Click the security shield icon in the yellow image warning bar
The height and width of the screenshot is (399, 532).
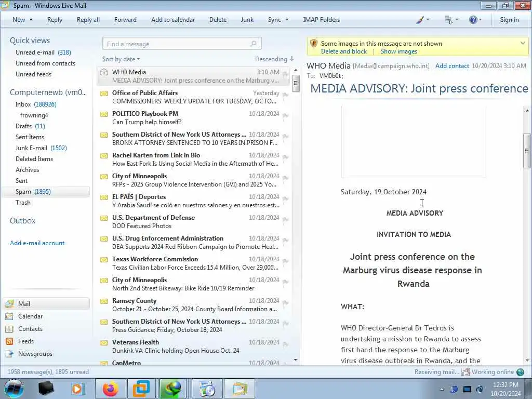(313, 44)
